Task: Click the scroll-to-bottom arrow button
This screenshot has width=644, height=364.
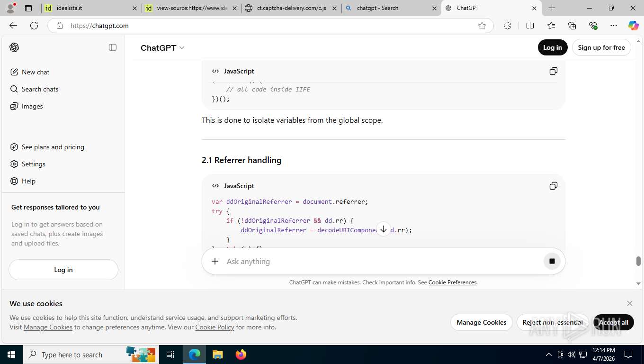Action: (384, 229)
